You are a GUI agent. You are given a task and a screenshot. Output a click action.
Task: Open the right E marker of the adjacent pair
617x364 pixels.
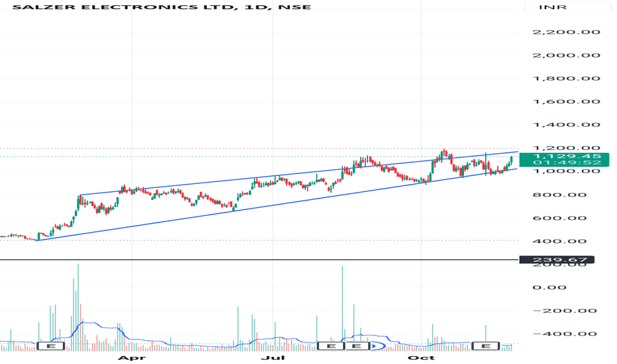click(x=357, y=346)
